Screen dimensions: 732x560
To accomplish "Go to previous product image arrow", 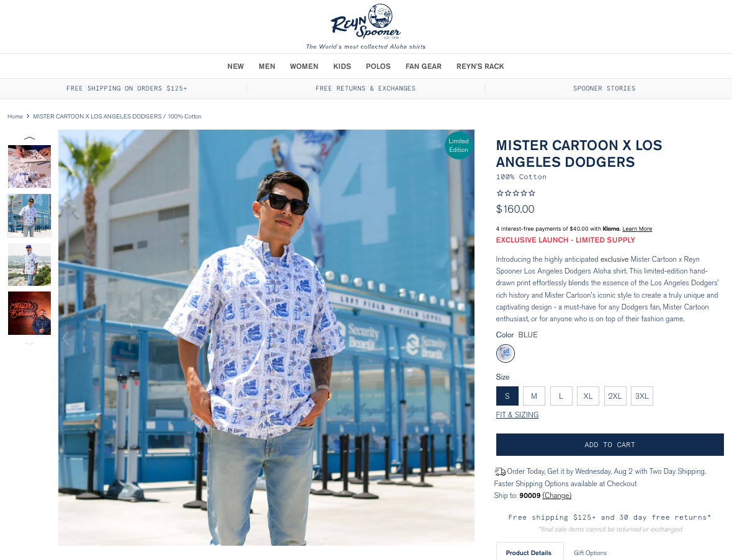I will pos(66,337).
